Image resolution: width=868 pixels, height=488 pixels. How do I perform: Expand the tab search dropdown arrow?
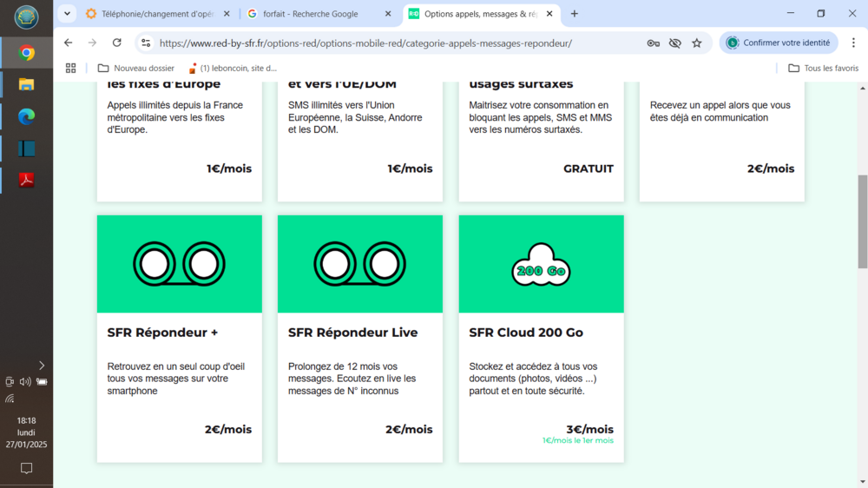pyautogui.click(x=68, y=14)
